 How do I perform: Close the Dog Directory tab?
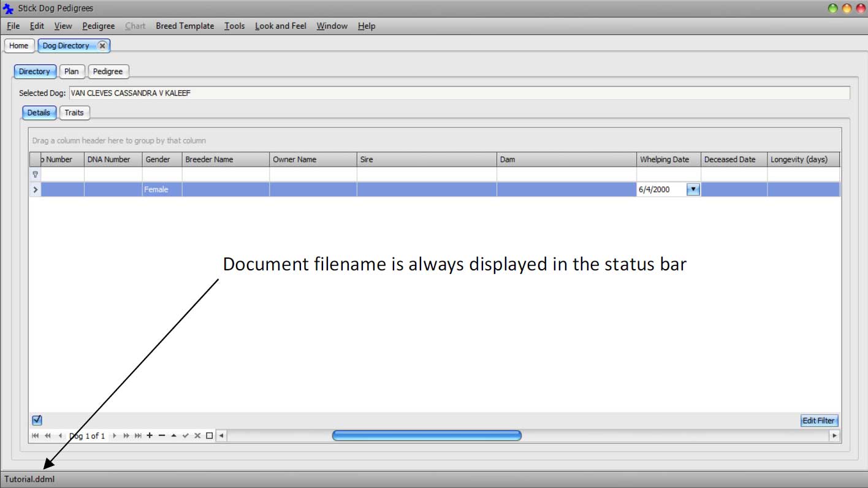coord(102,45)
